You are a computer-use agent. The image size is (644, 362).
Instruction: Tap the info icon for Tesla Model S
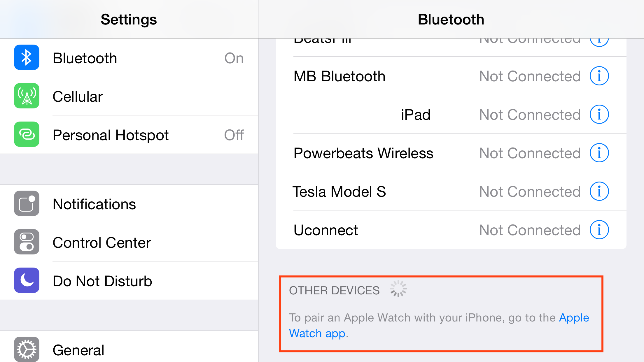point(599,191)
